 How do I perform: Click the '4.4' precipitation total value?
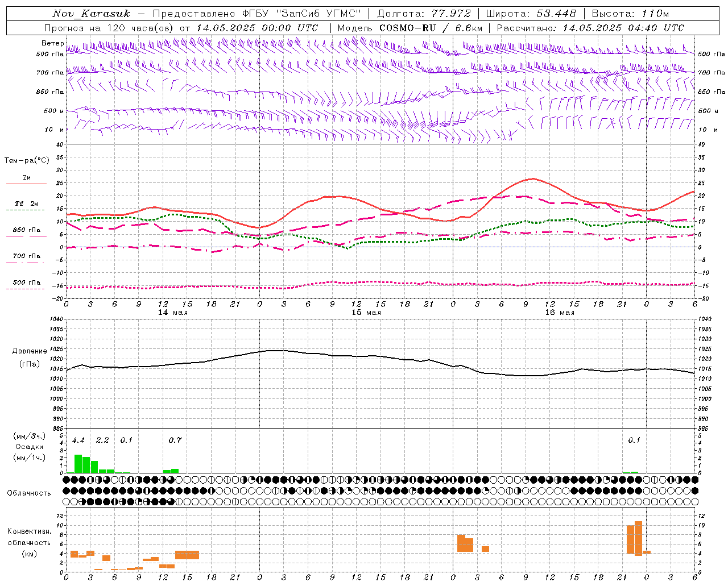[x=78, y=440]
